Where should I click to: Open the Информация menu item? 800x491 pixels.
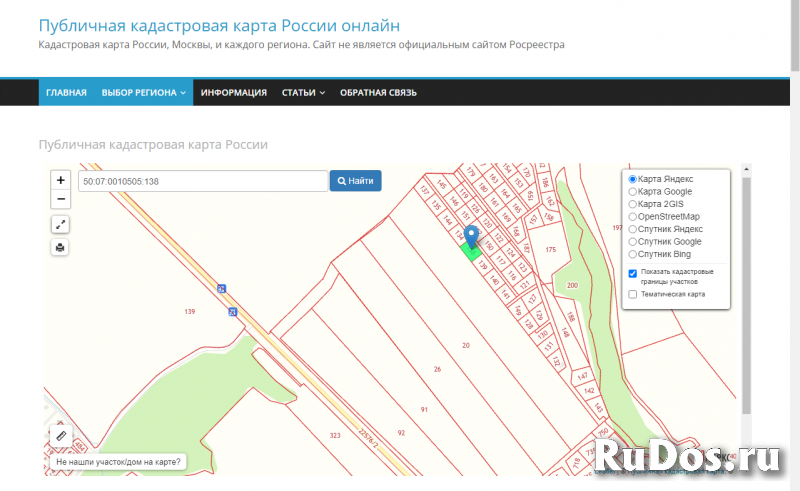pos(234,93)
